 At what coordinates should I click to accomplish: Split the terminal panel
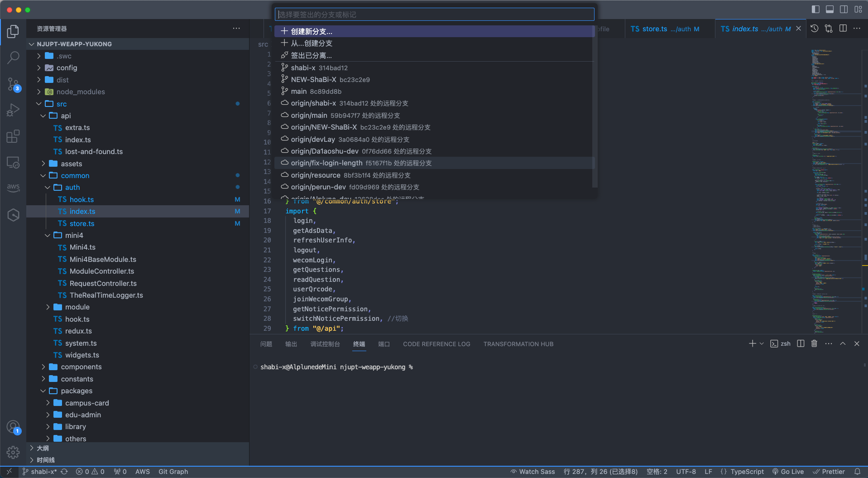[801, 343]
